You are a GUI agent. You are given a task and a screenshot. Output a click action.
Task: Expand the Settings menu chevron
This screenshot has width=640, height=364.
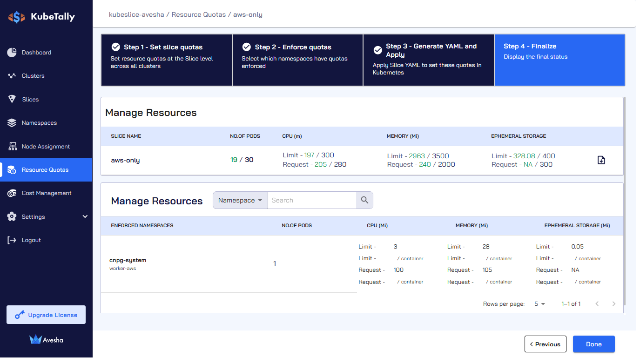click(85, 216)
